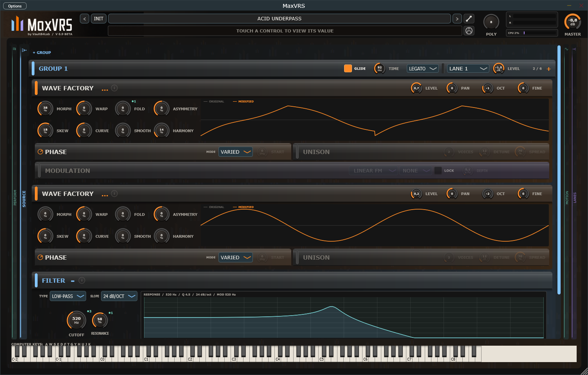Open info for the second Wave Factory
The width and height of the screenshot is (588, 375).
114,194
